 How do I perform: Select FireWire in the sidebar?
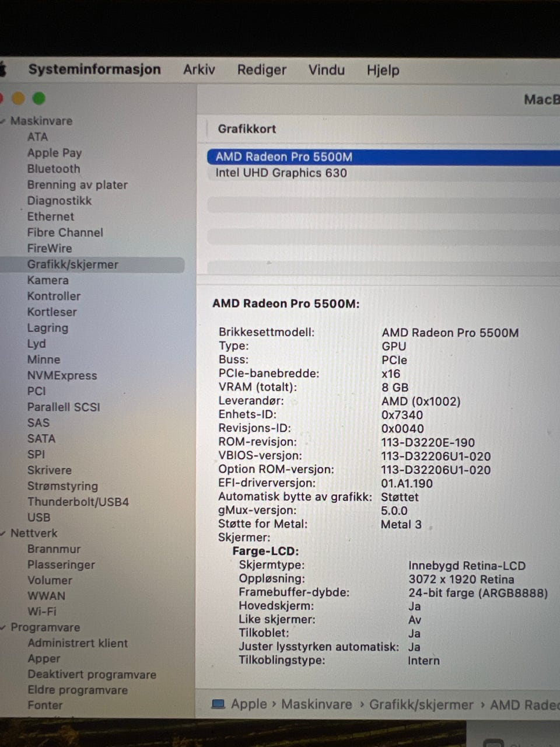[50, 248]
